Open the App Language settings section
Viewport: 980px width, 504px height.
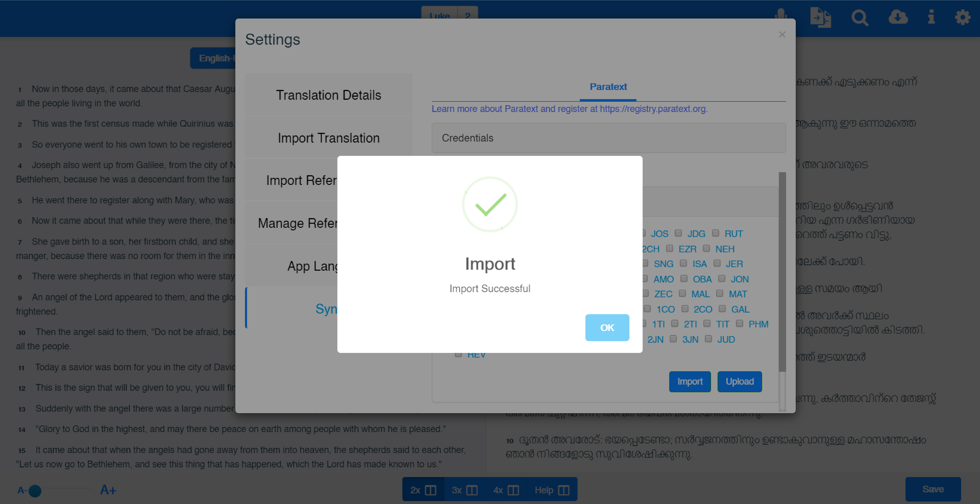point(291,266)
